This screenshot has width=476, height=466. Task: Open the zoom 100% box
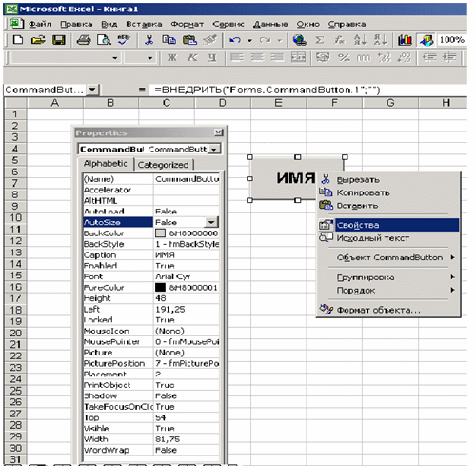pos(452,40)
